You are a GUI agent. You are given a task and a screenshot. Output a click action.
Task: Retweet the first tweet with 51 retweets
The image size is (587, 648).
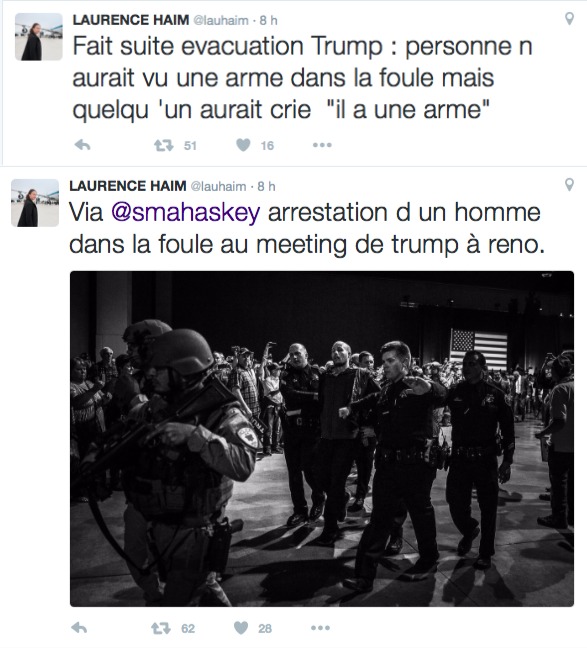(x=164, y=145)
